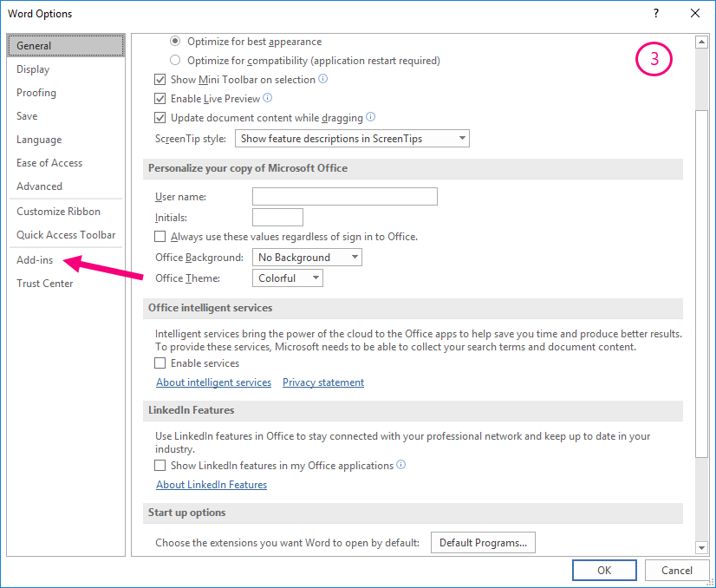Click info icon next to Enable Live Preview
Viewport: 716px width, 588px height.
click(268, 98)
